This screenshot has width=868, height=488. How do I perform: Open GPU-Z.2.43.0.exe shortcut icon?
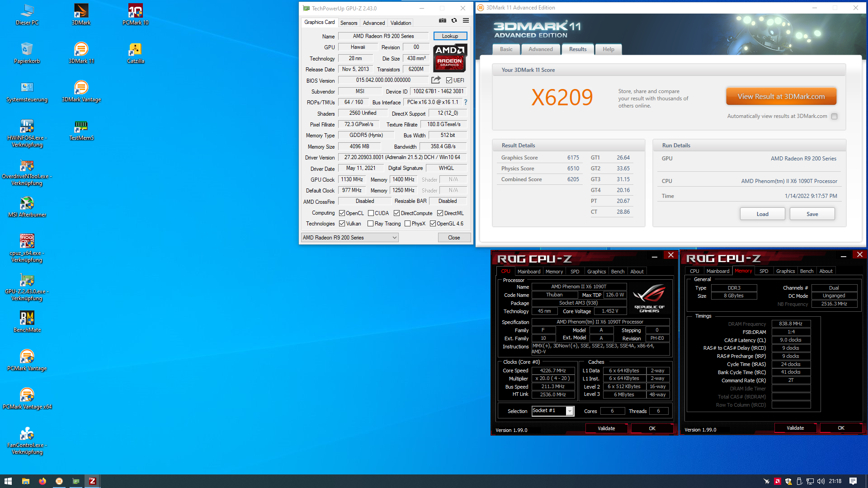[x=27, y=286]
